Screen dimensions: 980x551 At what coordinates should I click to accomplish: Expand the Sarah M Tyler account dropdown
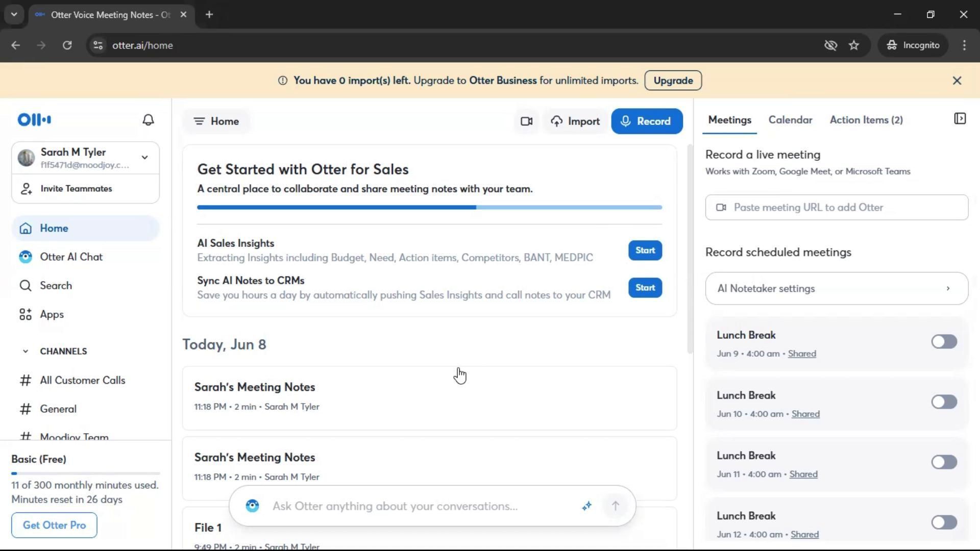(144, 158)
